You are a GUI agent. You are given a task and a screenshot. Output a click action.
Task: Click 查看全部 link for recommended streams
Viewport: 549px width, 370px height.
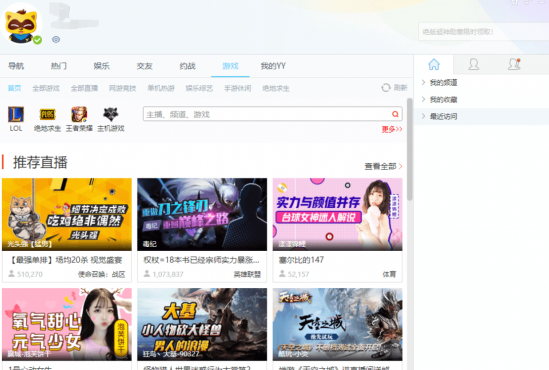pos(380,166)
